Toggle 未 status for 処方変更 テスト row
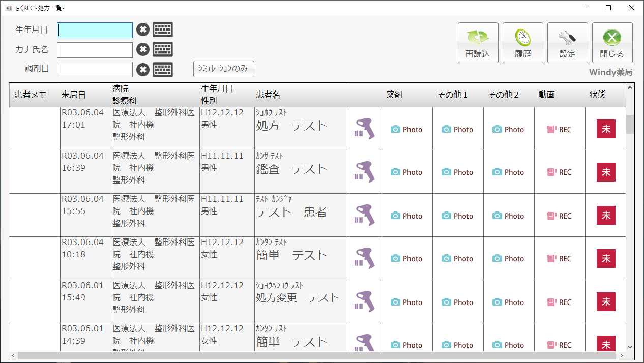644x363 pixels. click(606, 302)
